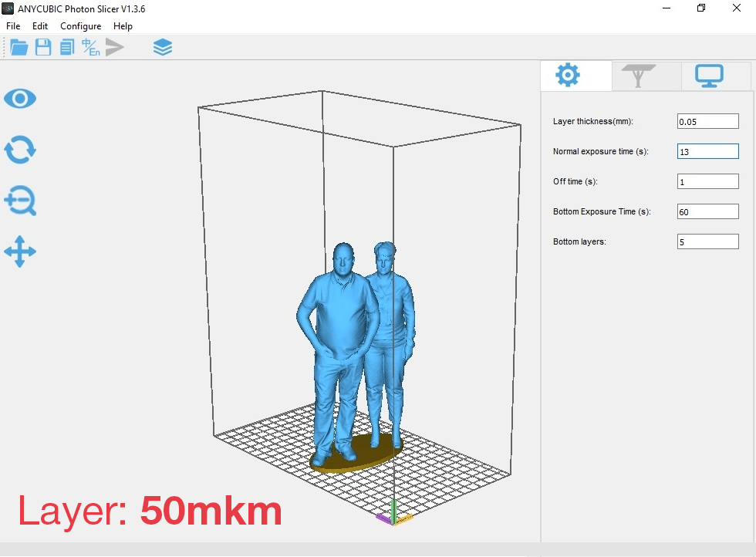Click the "Bottom layers:" label
Viewport: 756px width, 557px height.
tap(579, 241)
